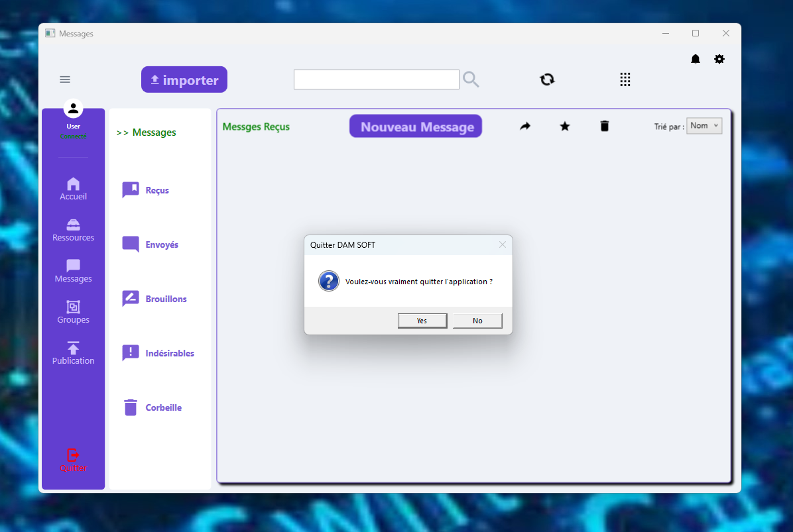Open Ressources in the sidebar
Image resolution: width=793 pixels, height=532 pixels.
pyautogui.click(x=73, y=230)
